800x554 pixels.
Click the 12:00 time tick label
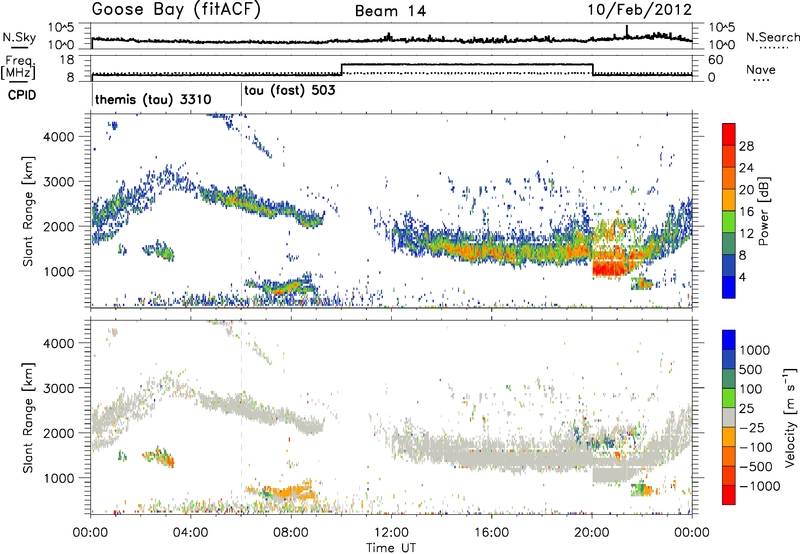pyautogui.click(x=391, y=533)
